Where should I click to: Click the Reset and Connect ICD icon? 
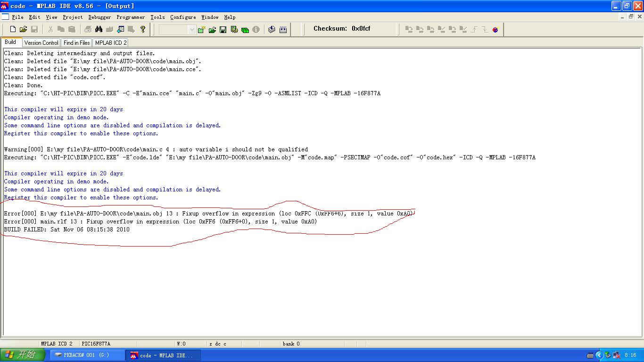[x=495, y=30]
